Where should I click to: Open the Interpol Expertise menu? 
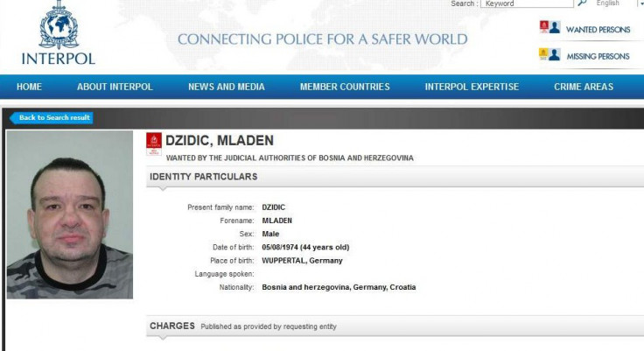click(x=472, y=87)
